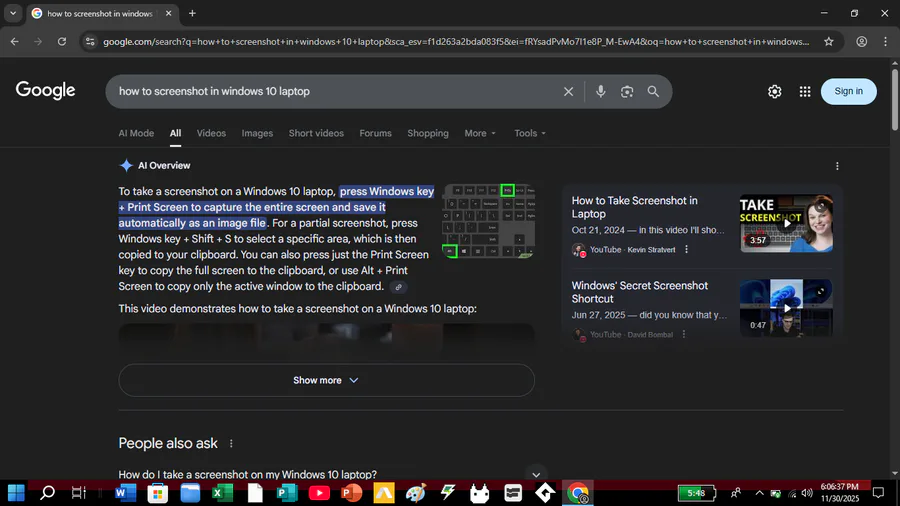Expand the Tools dropdown
The width and height of the screenshot is (900, 506).
tap(530, 133)
